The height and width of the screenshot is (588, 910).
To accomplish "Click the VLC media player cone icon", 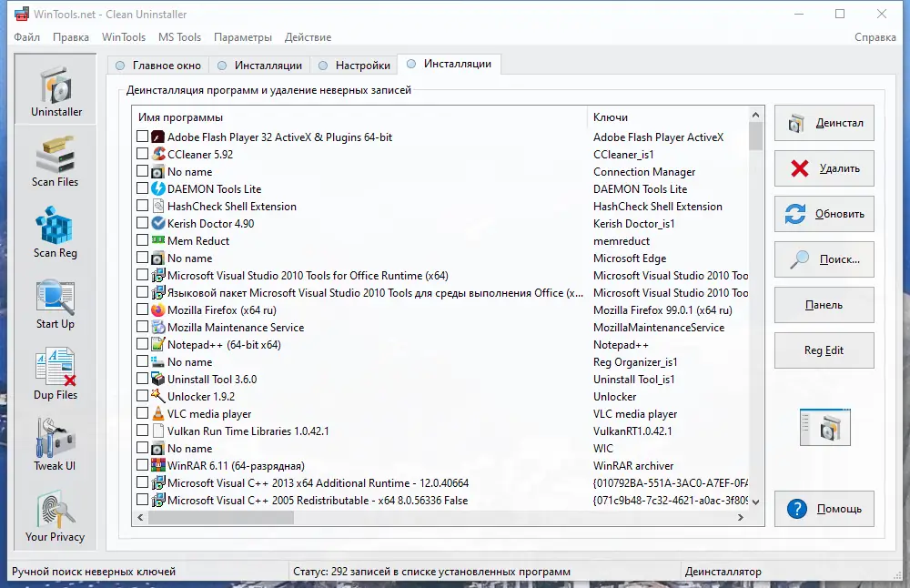I will click(157, 414).
